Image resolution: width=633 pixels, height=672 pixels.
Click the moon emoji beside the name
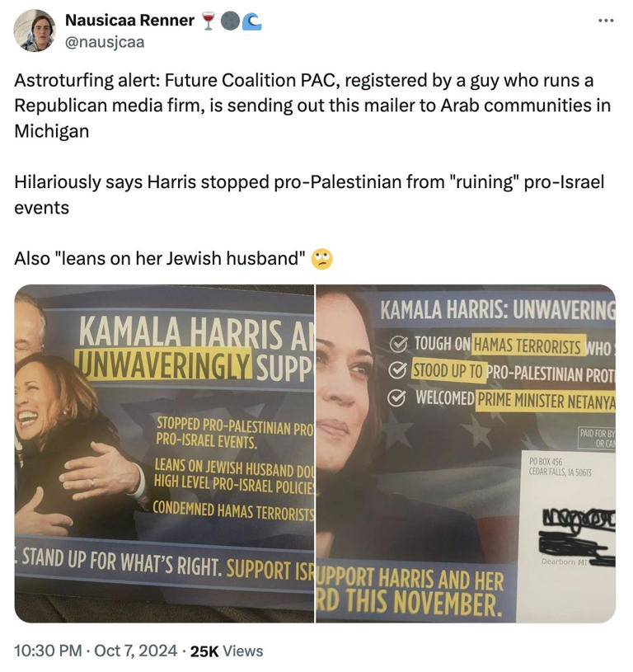click(x=230, y=21)
